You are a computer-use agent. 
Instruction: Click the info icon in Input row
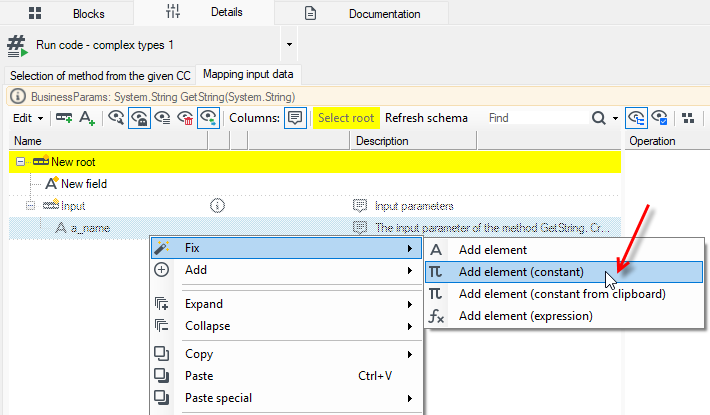217,206
